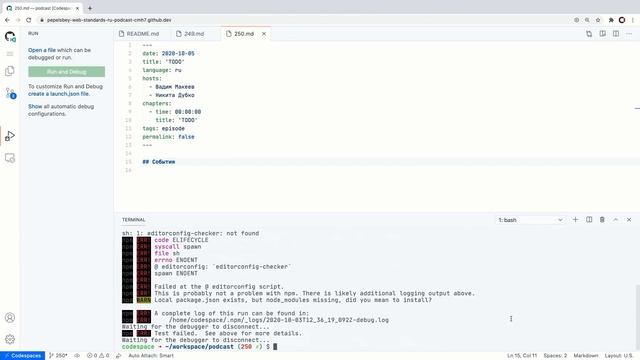Open the Remote Explorer view
The image size is (640, 360).
pos(10,158)
